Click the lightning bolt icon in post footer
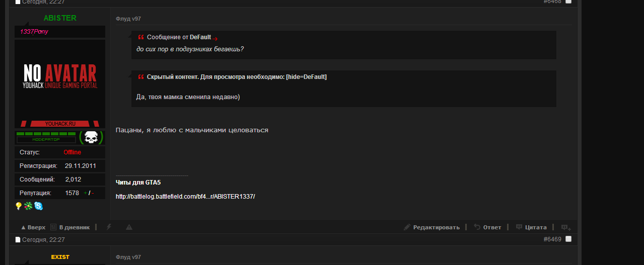This screenshot has height=265, width=644. (x=109, y=227)
